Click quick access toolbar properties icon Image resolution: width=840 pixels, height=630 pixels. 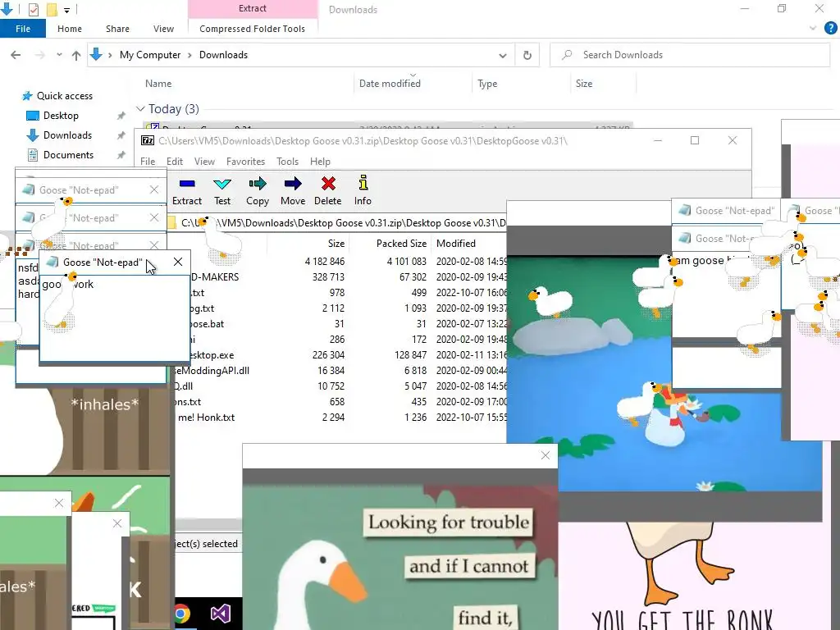(33, 9)
